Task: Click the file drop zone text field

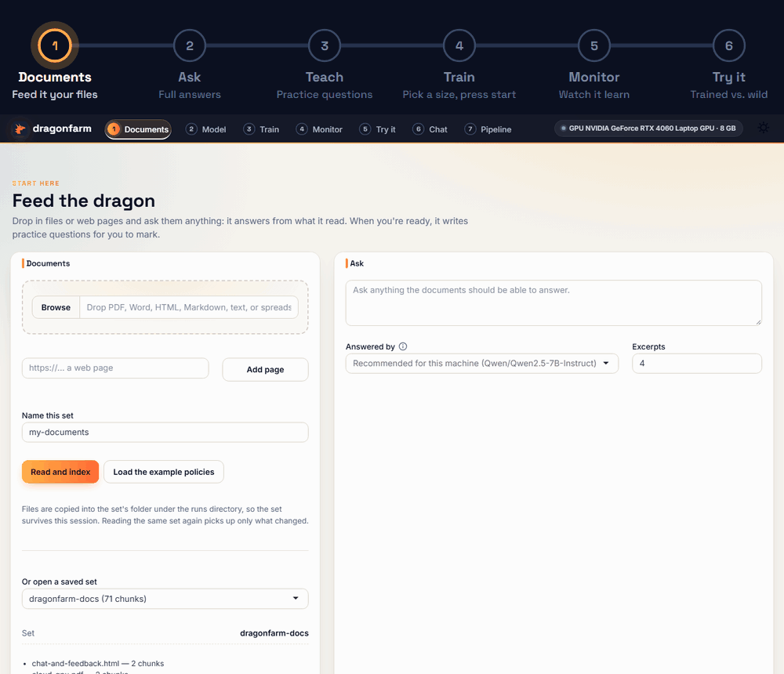Action: point(189,307)
